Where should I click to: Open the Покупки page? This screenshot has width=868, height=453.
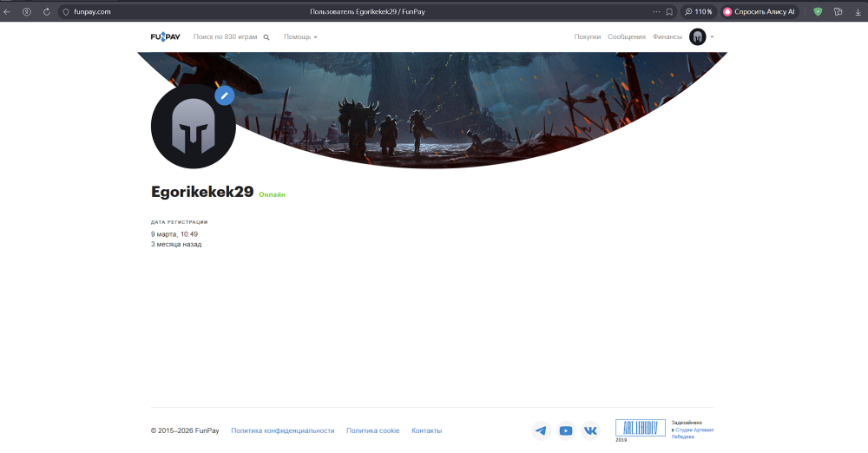point(588,36)
